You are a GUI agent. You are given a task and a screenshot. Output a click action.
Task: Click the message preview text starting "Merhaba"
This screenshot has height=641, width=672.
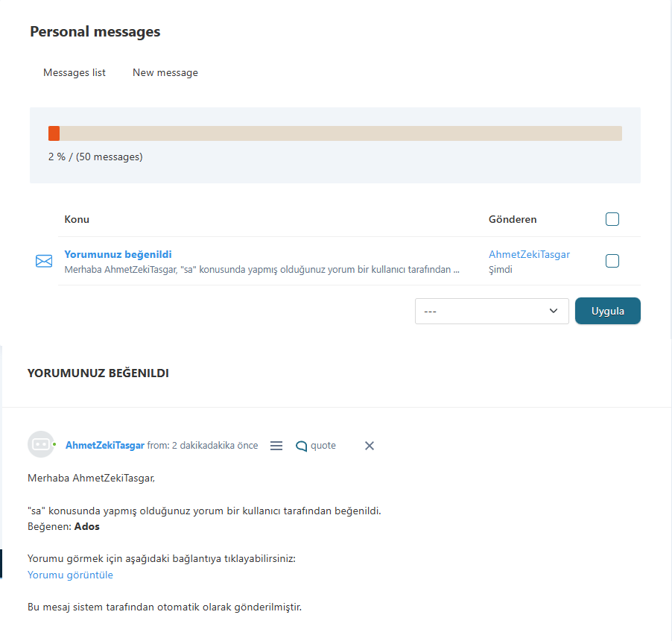(261, 270)
